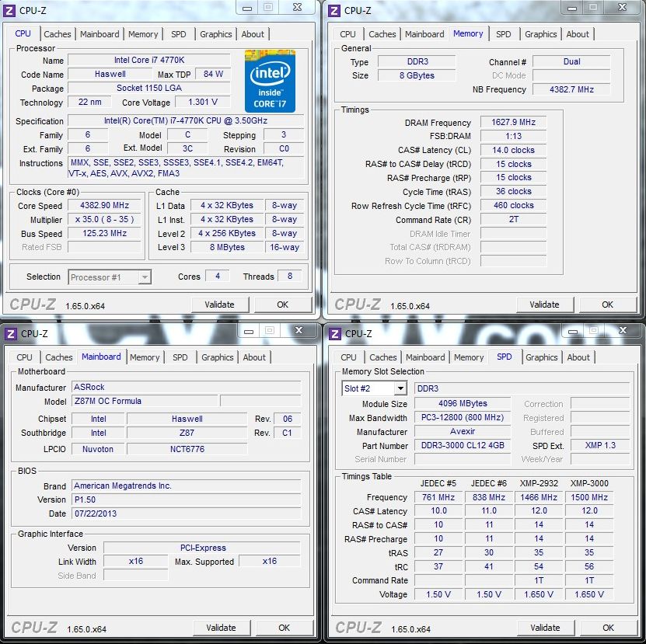The width and height of the screenshot is (646, 644).
Task: Select Caches tab in the Memory window
Action: [x=382, y=34]
